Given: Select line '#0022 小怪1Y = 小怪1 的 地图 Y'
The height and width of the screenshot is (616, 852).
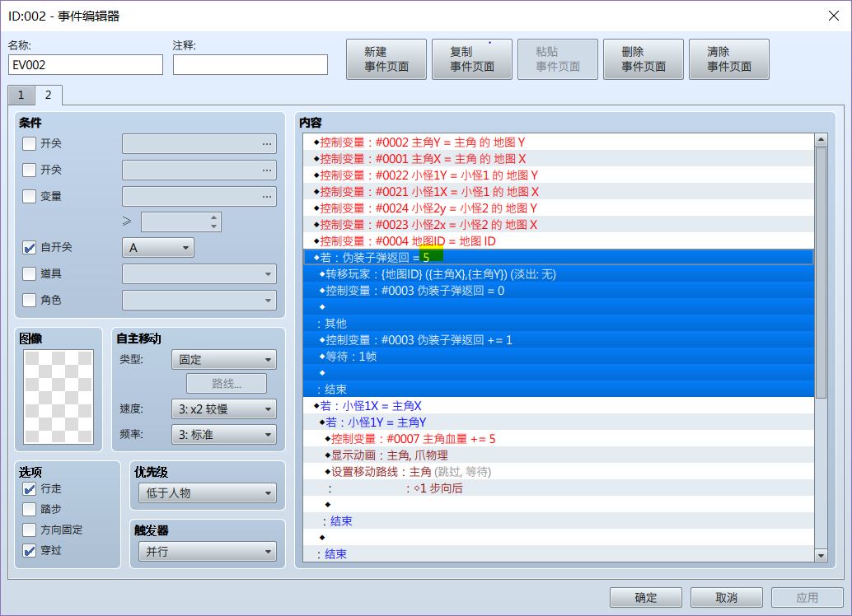Looking at the screenshot, I should (559, 175).
